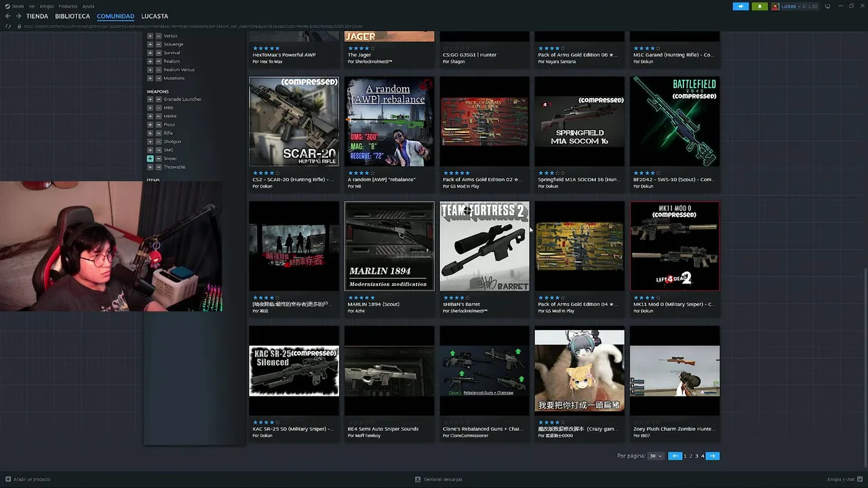Viewport: 868px width, 488px height.
Task: Open the Steam logo menu
Action: 7,6
